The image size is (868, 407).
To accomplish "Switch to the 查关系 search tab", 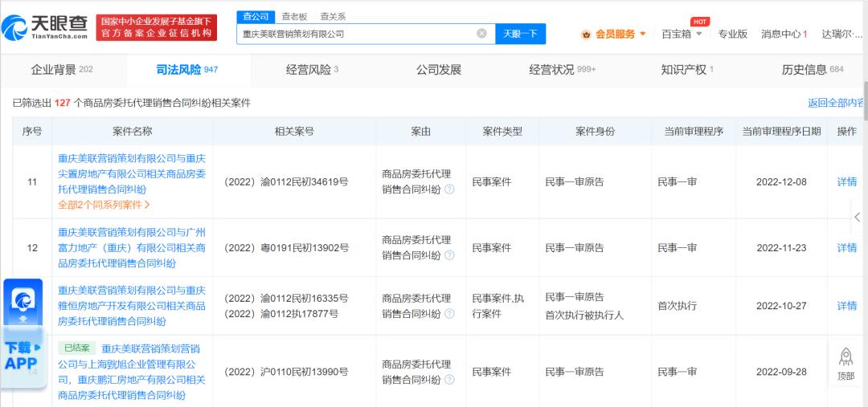I will 333,17.
